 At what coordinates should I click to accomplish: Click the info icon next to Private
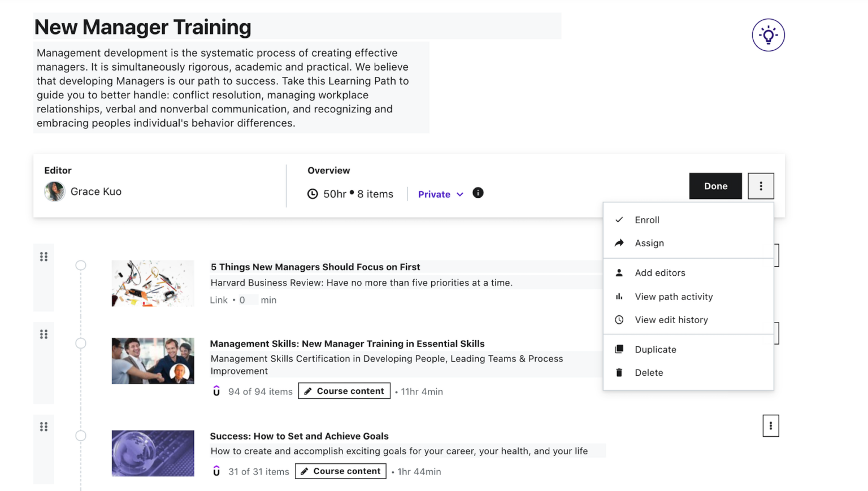click(478, 193)
